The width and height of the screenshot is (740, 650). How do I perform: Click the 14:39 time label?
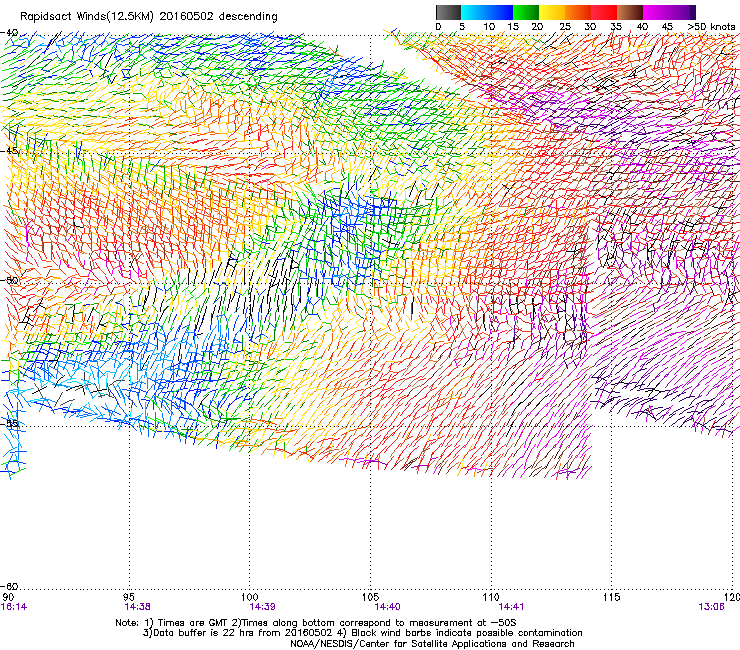point(262,607)
